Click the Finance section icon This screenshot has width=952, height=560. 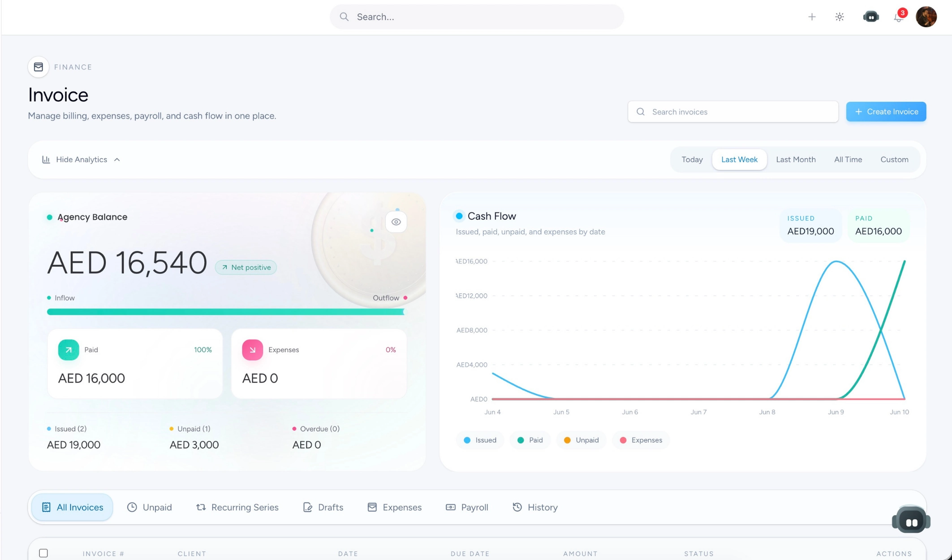[x=39, y=67]
